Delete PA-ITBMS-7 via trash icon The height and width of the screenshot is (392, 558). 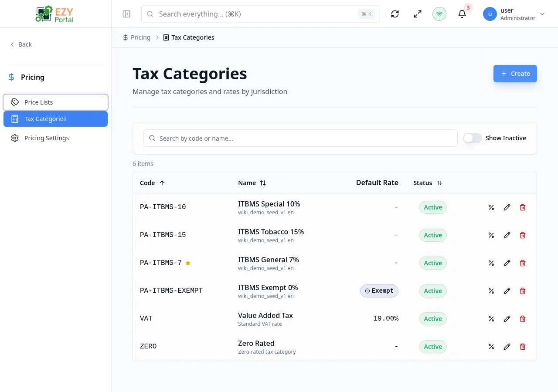(523, 263)
